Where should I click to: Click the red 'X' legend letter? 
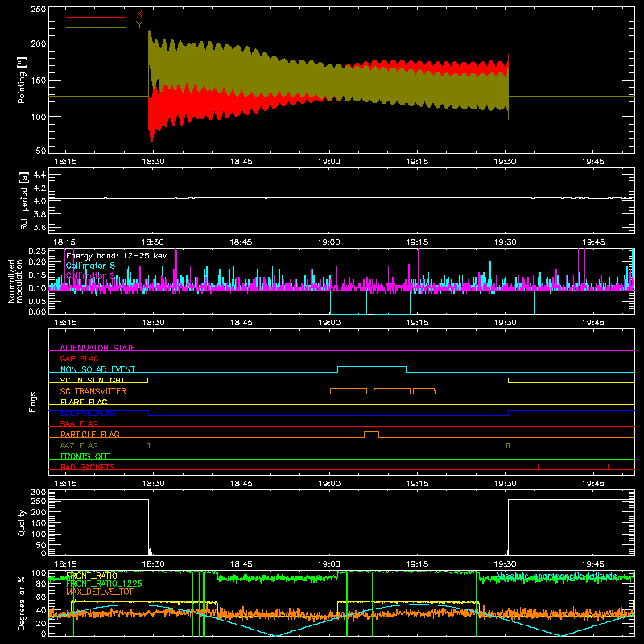coord(139,14)
